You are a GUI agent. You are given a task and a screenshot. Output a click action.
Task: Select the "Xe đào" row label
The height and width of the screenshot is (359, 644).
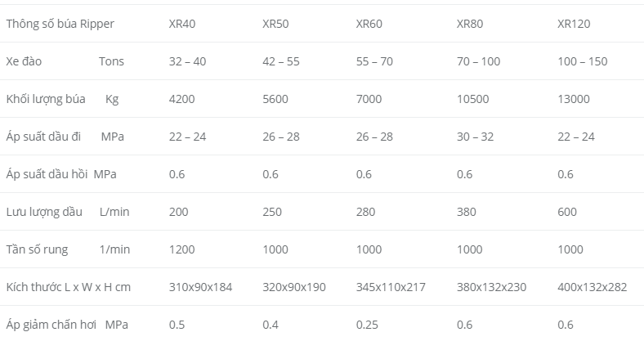(26, 61)
